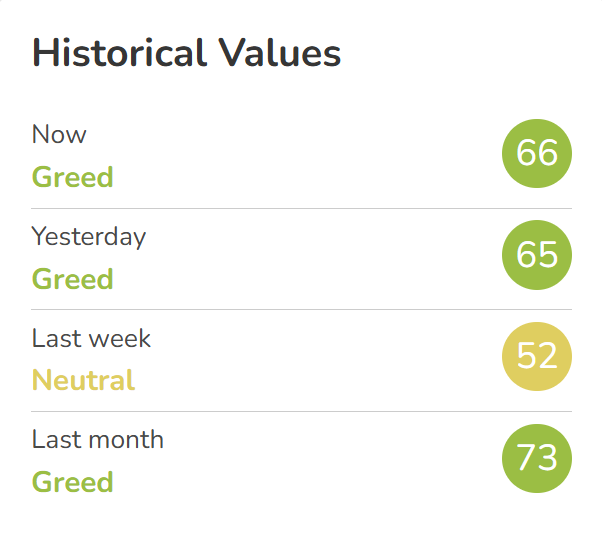Click the divider line below the Last week row
602x534 pixels.
301,412
